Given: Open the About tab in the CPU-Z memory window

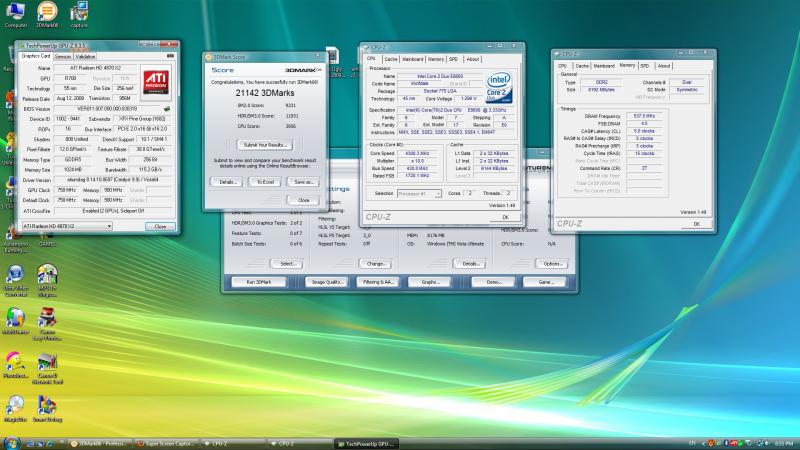Looking at the screenshot, I should point(664,66).
